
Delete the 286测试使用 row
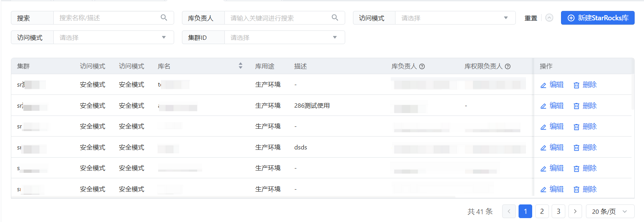click(585, 106)
